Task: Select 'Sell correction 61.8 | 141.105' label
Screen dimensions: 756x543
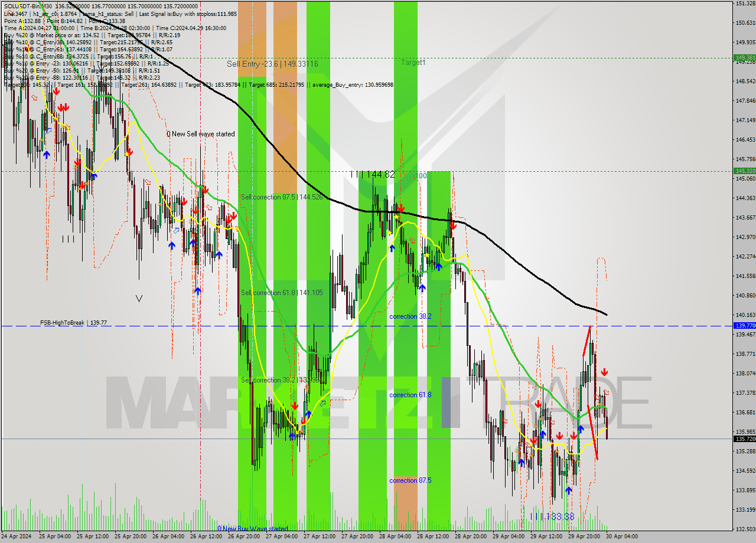Action: pos(282,293)
